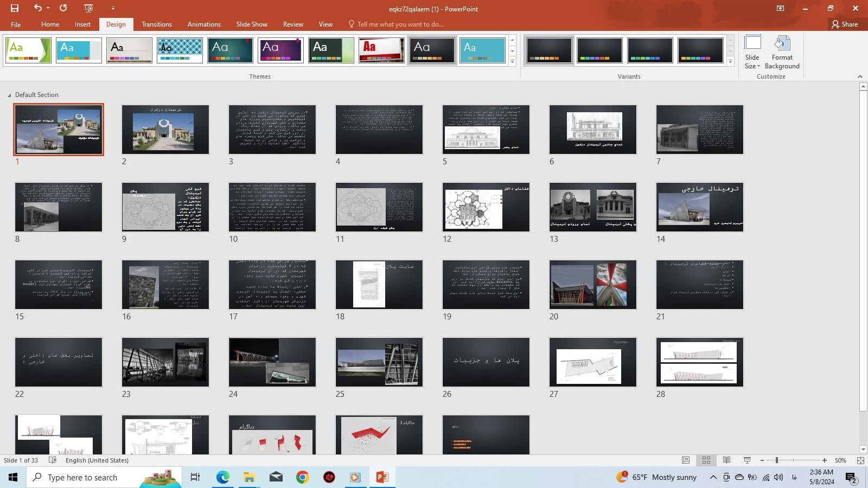Fit slide to current window icon
Viewport: 868px width, 488px height.
[x=860, y=460]
